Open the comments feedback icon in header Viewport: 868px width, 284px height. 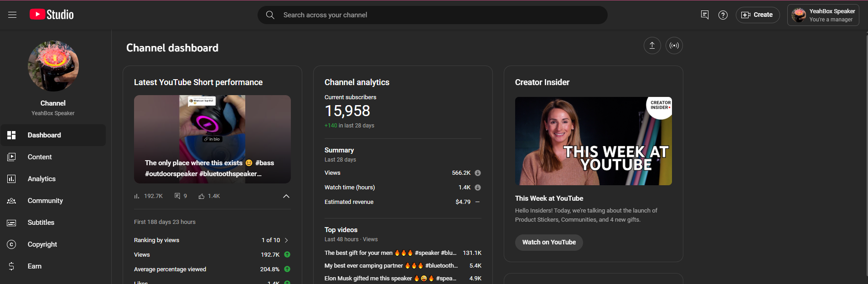(704, 15)
